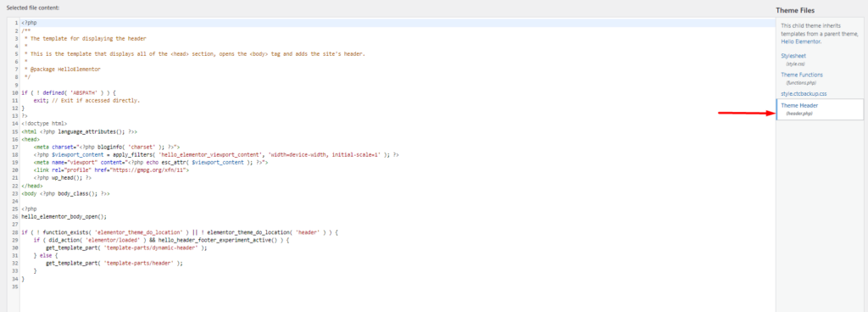Click the link rel profile gmpg.org line
This screenshot has height=312, width=868.
(x=111, y=170)
